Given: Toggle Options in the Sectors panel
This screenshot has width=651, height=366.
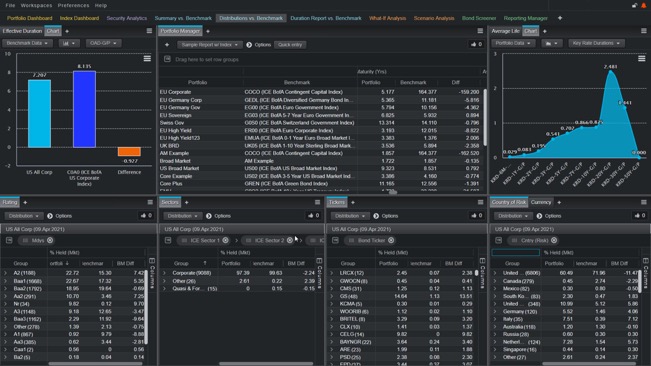Looking at the screenshot, I should click(218, 216).
